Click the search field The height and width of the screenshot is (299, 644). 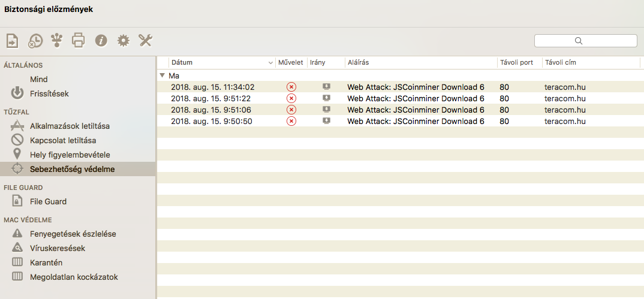pyautogui.click(x=585, y=41)
